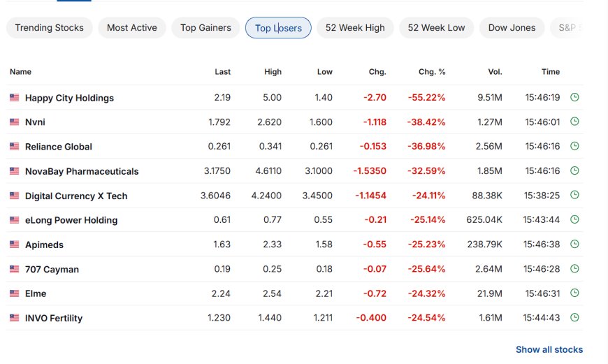Click the clock icon in Elme row
608x364 pixels.
coord(574,293)
